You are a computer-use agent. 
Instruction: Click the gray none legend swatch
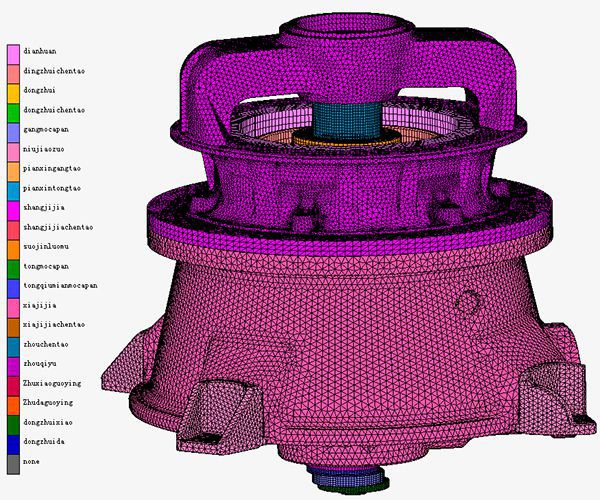[13, 462]
